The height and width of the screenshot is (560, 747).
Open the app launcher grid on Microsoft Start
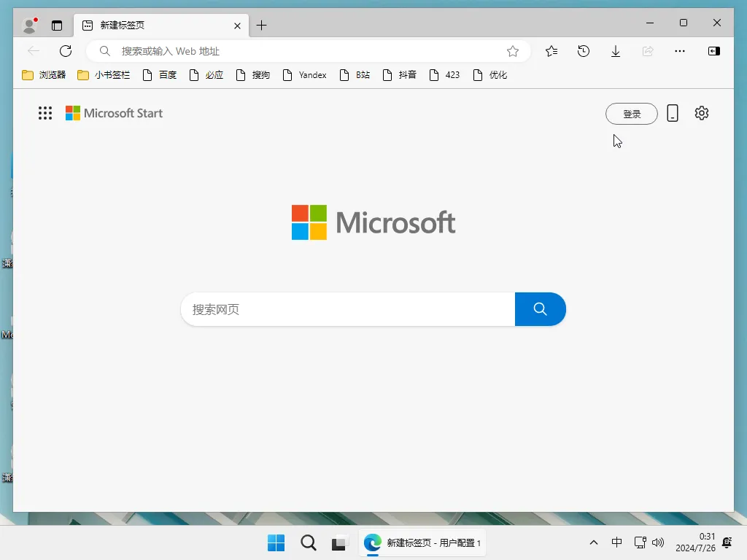click(x=44, y=113)
